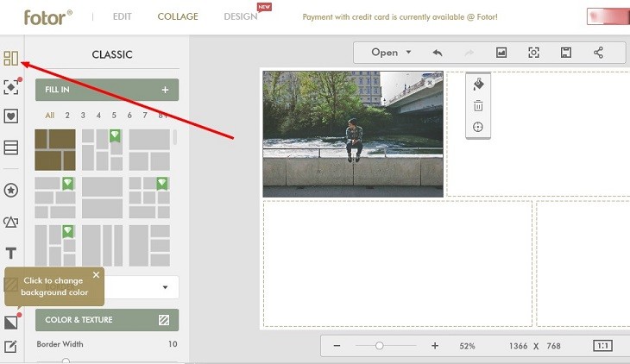Select the highlighted brown four-cell layout
Image resolution: width=630 pixels, height=364 pixels.
[x=55, y=149]
